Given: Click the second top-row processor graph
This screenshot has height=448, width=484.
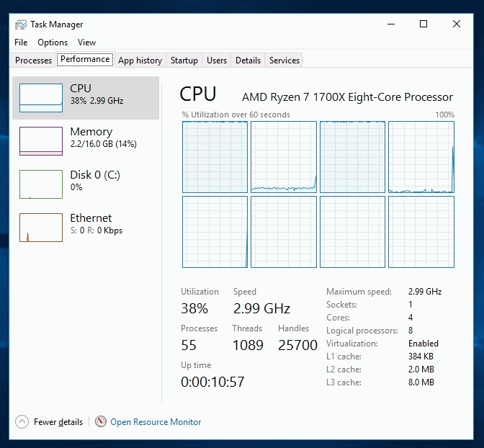Looking at the screenshot, I should pyautogui.click(x=284, y=157).
